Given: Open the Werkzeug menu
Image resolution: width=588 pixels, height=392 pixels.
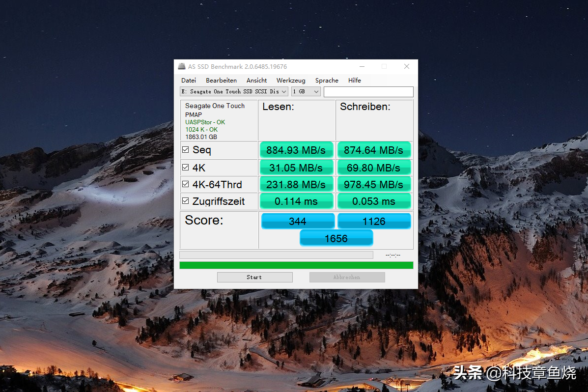Looking at the screenshot, I should point(291,80).
